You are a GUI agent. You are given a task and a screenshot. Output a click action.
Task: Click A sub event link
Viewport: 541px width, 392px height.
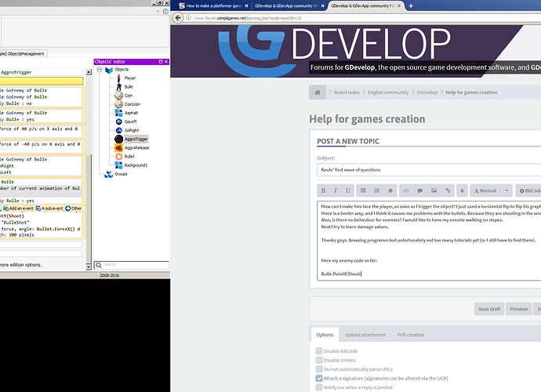pyautogui.click(x=49, y=209)
